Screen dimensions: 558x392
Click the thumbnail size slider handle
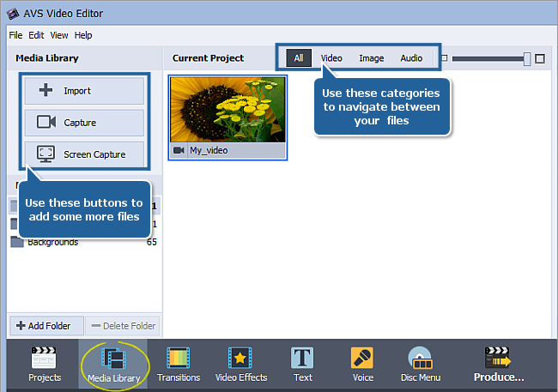point(527,58)
